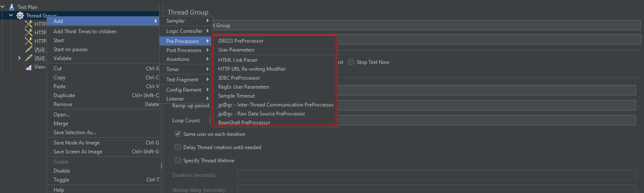This screenshot has height=193, width=644.
Task: Click the first pipette sampler icon
Action: [x=28, y=50]
